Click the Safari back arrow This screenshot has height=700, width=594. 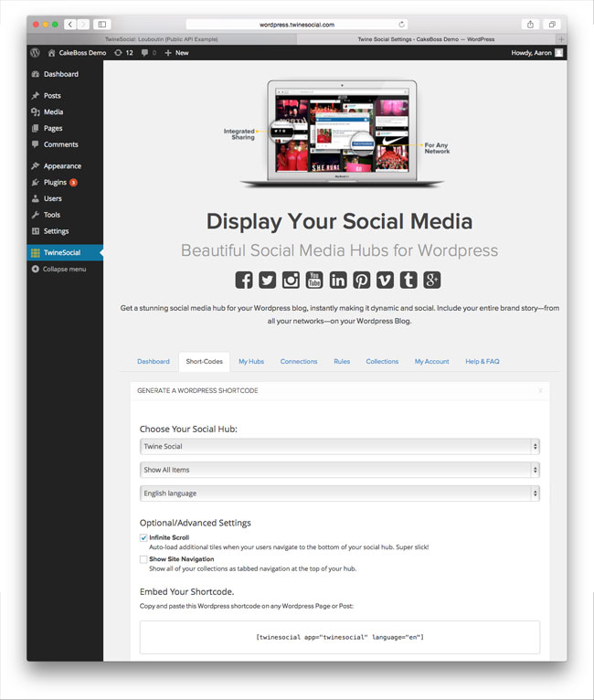[x=70, y=24]
